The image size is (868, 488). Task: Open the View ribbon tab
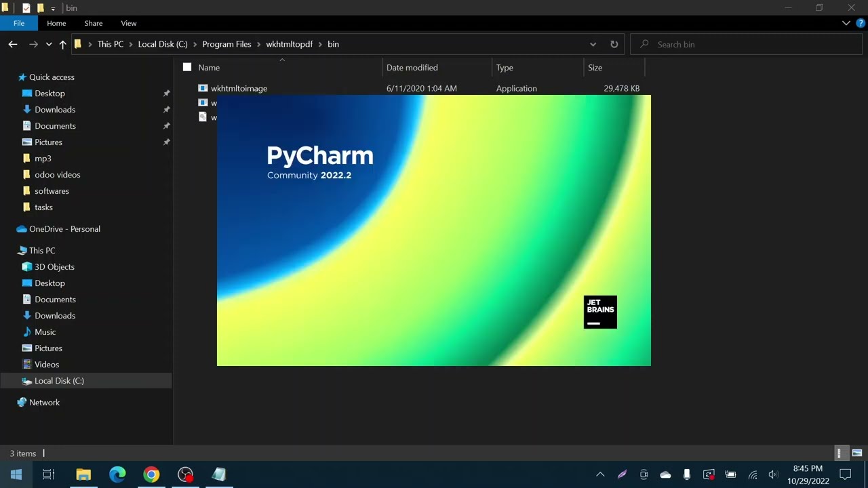[x=129, y=23]
